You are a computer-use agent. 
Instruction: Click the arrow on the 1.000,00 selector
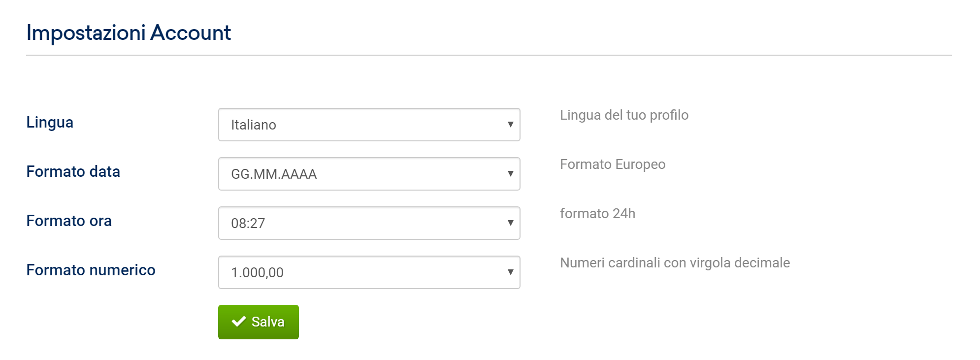click(x=510, y=272)
